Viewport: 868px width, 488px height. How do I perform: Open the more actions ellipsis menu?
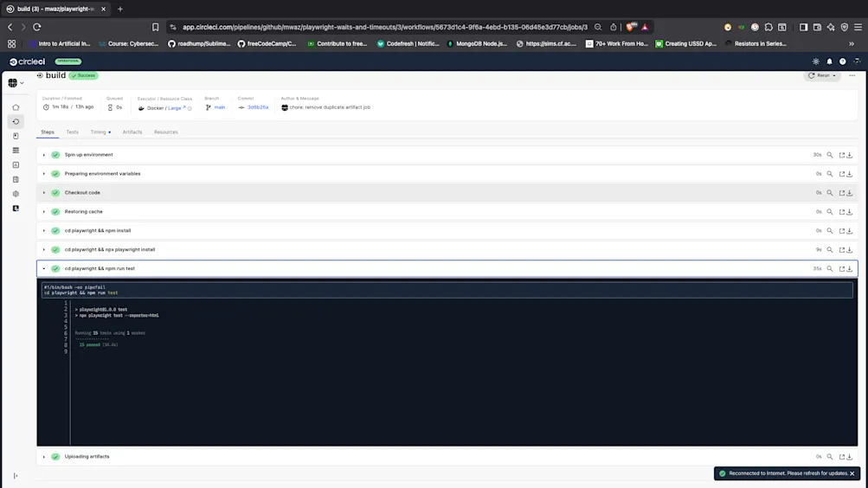tap(852, 75)
